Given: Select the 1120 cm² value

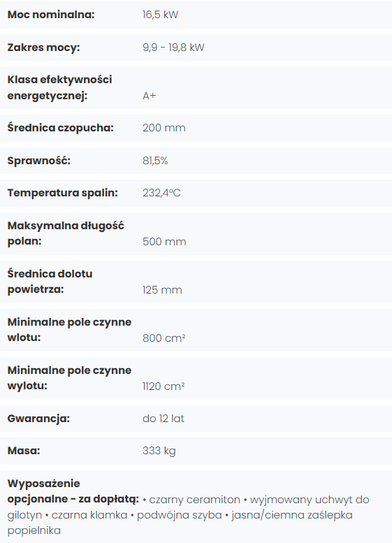Looking at the screenshot, I should pos(164,386).
